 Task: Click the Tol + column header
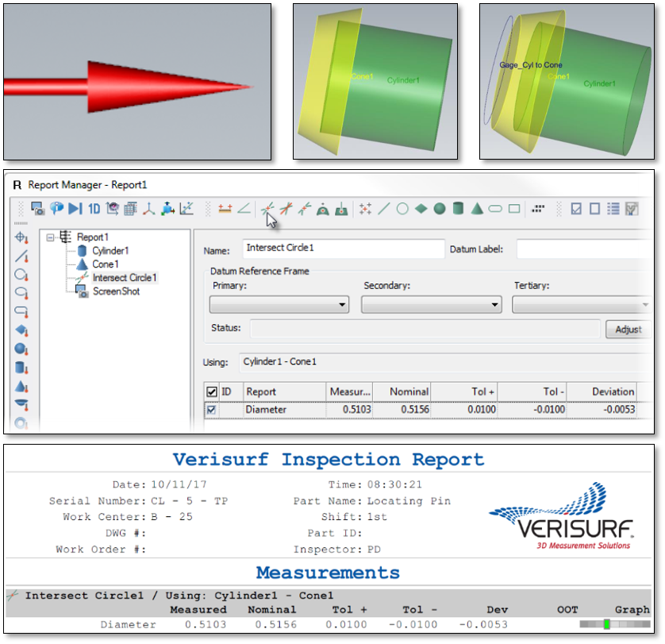[x=464, y=391]
